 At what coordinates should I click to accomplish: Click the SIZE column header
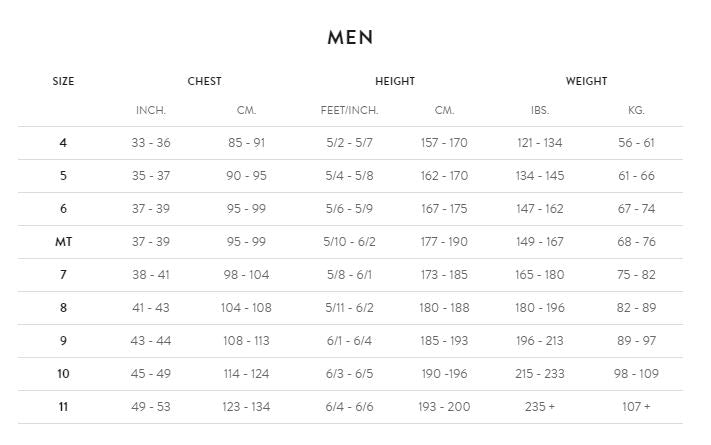(x=63, y=81)
